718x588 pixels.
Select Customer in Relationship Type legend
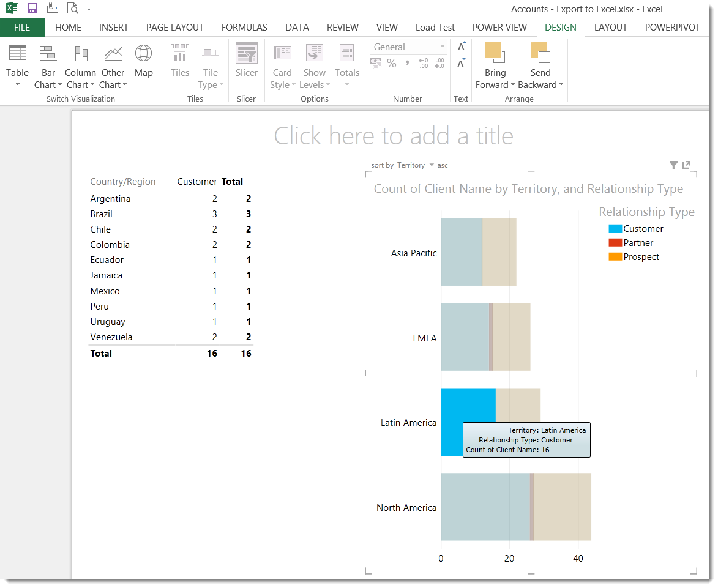[643, 229]
